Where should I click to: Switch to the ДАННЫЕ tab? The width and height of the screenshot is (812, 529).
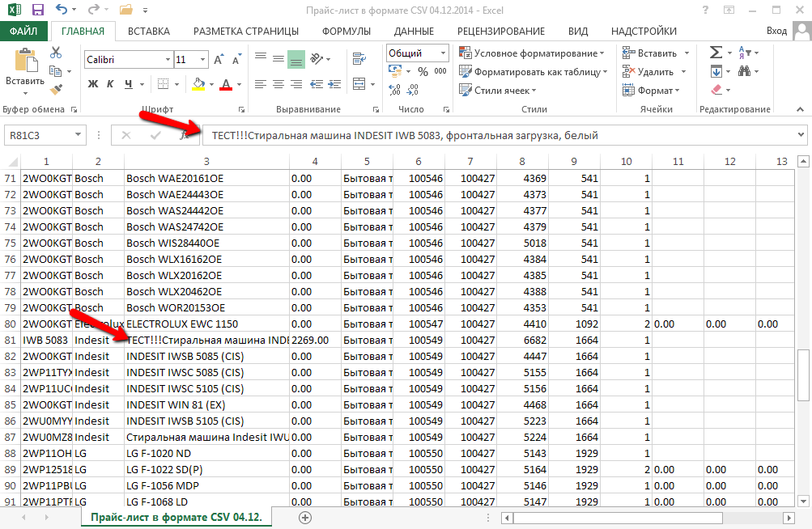pos(414,31)
